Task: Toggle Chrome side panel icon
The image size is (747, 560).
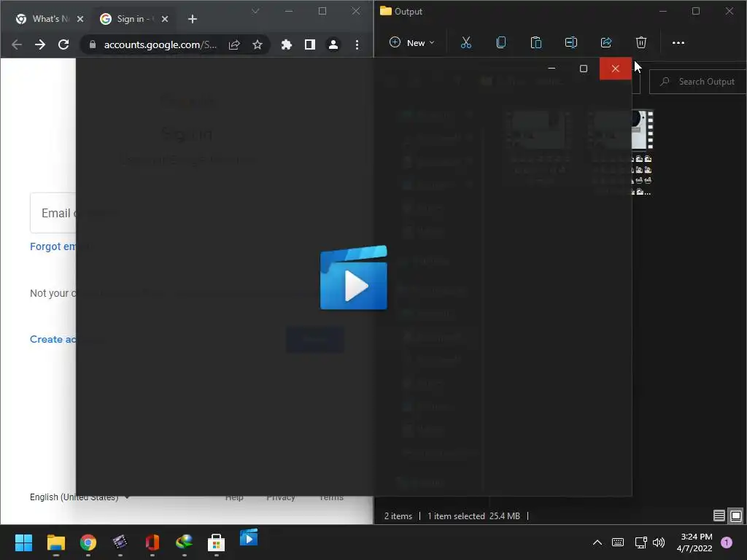Action: pyautogui.click(x=309, y=44)
